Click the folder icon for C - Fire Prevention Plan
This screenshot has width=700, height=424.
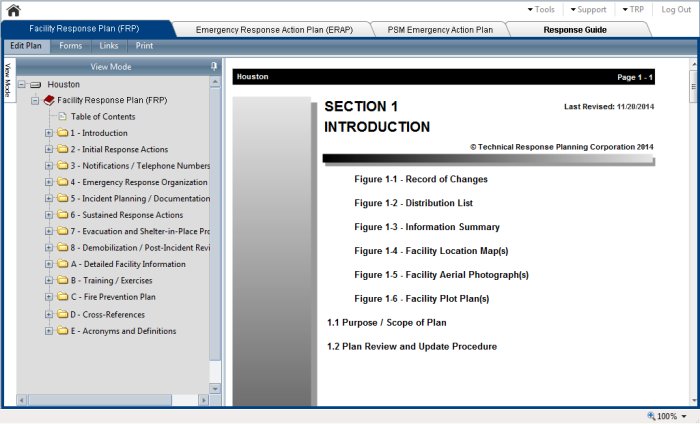click(62, 297)
